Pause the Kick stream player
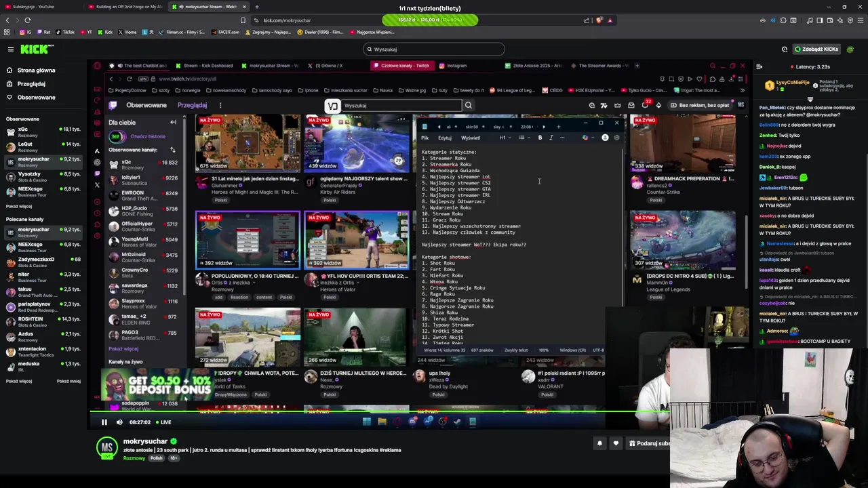Screen dimensions: 868x488 (104, 422)
